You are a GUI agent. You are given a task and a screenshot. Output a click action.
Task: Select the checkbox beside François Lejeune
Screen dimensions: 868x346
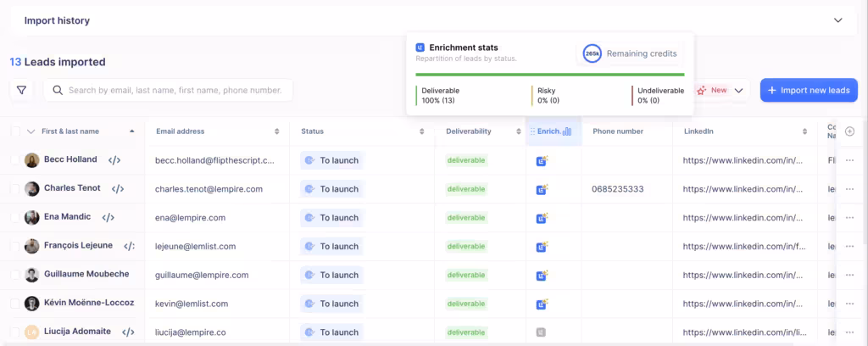(15, 246)
